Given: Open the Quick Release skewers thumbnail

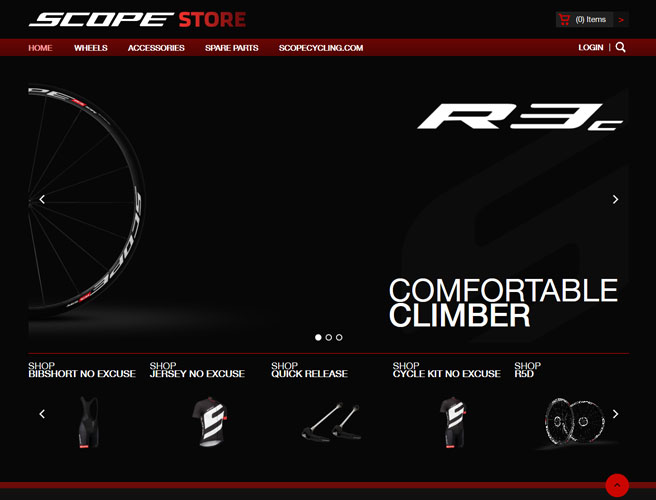Looking at the screenshot, I should coord(331,422).
